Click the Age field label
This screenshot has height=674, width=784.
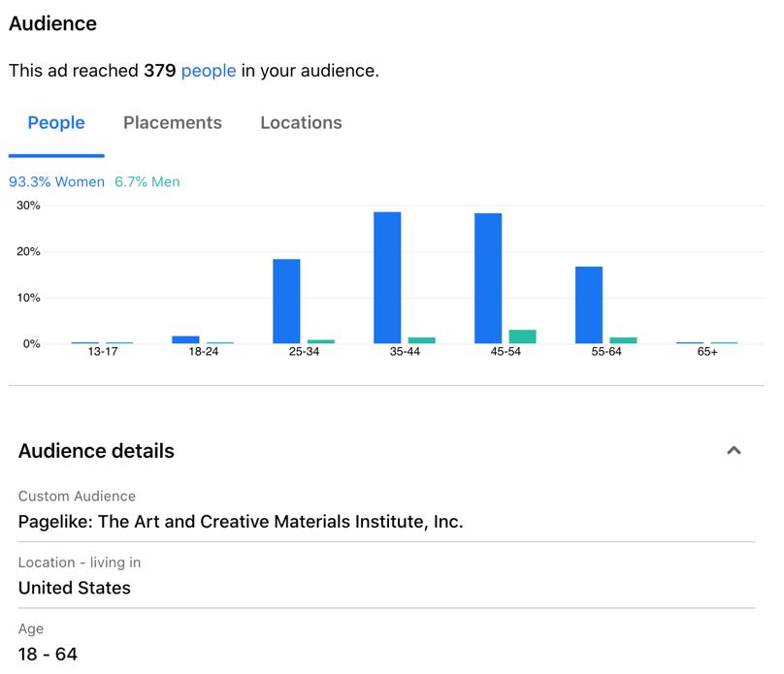pos(31,629)
